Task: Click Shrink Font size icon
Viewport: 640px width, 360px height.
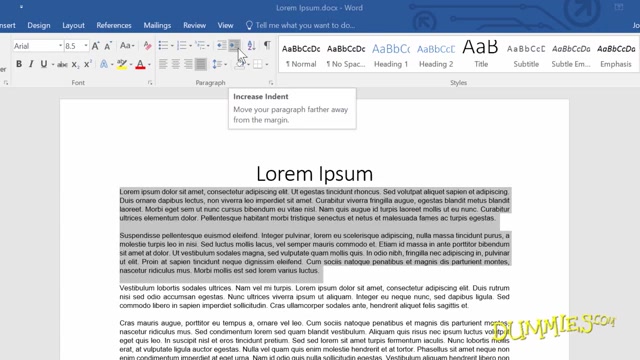Action: [x=108, y=46]
